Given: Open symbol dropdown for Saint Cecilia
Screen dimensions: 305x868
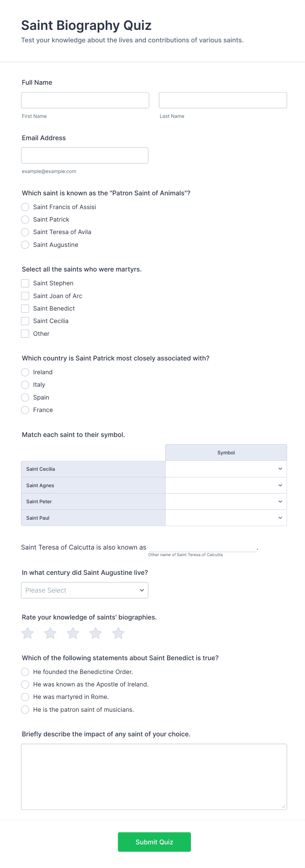Looking at the screenshot, I should click(226, 469).
